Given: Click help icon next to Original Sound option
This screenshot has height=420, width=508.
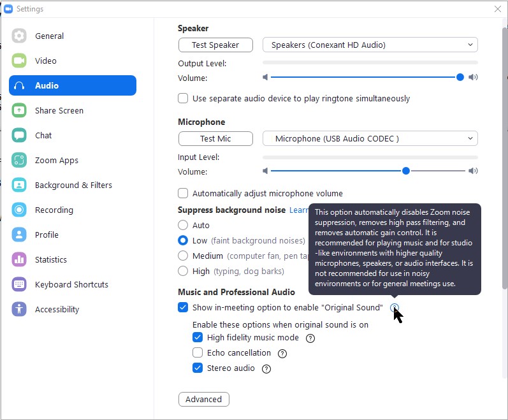Looking at the screenshot, I should tap(395, 308).
